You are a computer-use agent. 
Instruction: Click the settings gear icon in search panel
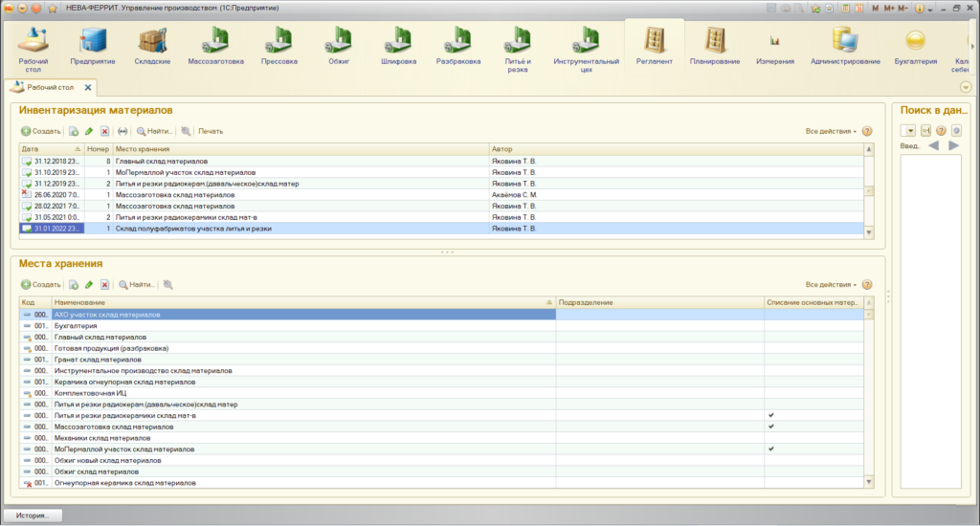tap(956, 131)
